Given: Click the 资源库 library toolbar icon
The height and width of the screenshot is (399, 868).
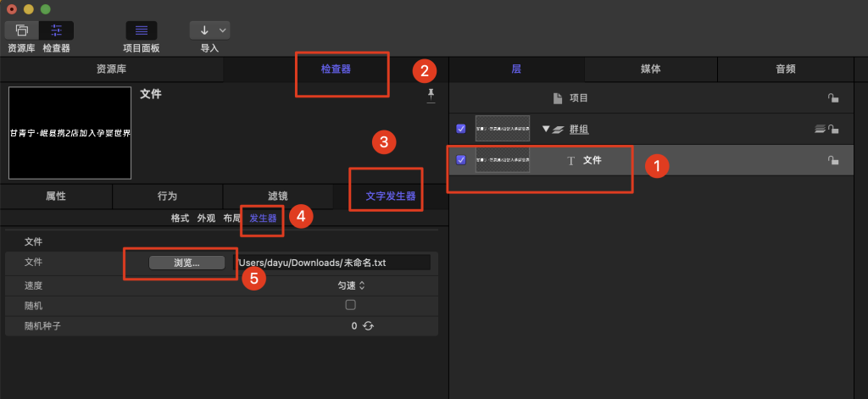Looking at the screenshot, I should tap(22, 30).
